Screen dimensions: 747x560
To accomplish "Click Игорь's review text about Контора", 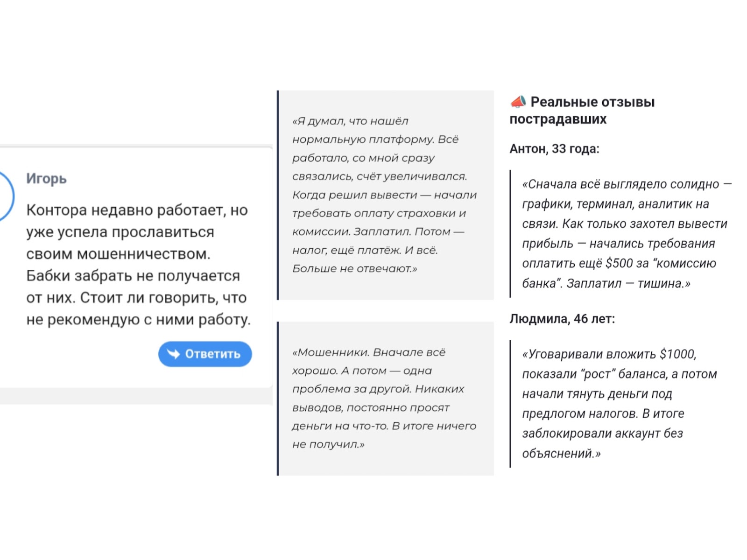I will [x=138, y=265].
